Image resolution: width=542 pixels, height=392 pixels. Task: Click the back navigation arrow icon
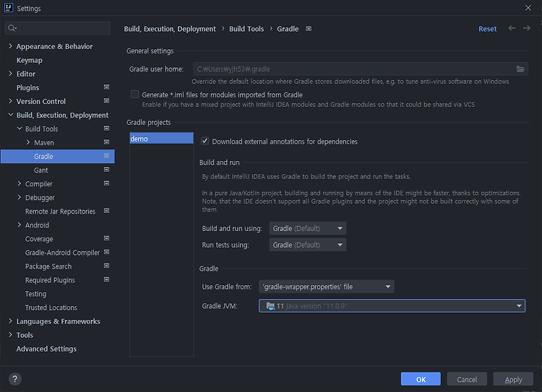click(512, 28)
